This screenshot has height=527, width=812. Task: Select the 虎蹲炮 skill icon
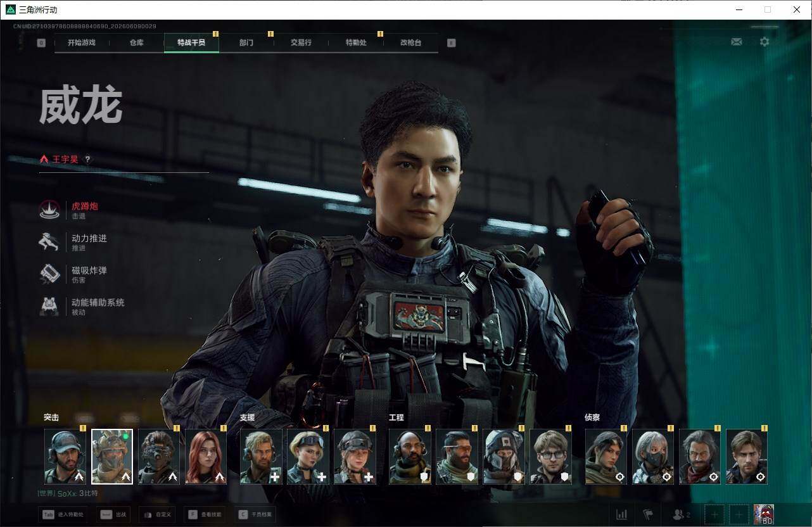pyautogui.click(x=50, y=210)
